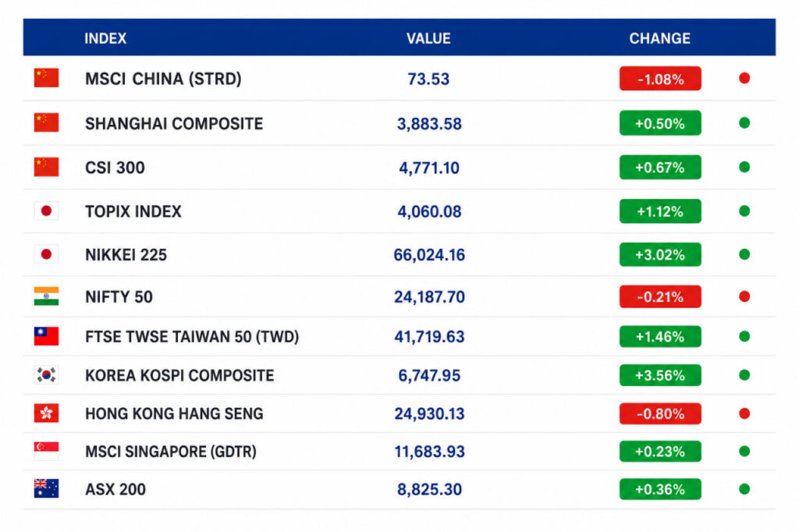
Task: Click the China flag beside MSCI China (STRD)
Action: click(x=46, y=78)
